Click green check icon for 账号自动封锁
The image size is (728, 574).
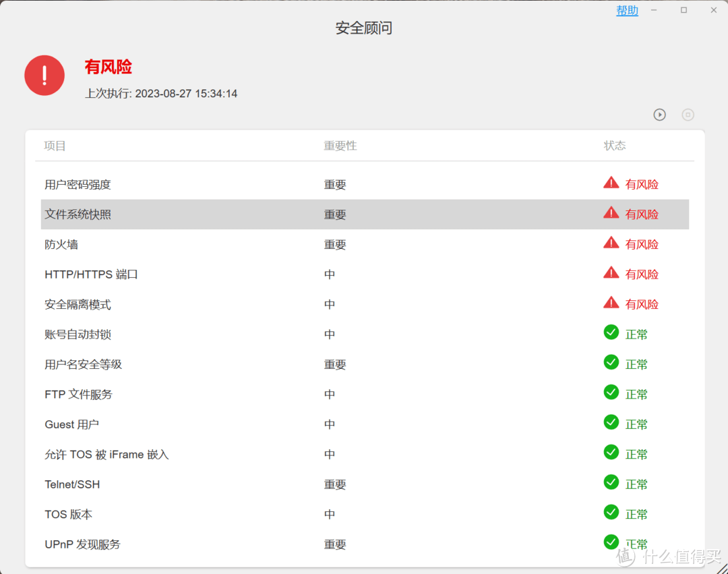pos(611,333)
